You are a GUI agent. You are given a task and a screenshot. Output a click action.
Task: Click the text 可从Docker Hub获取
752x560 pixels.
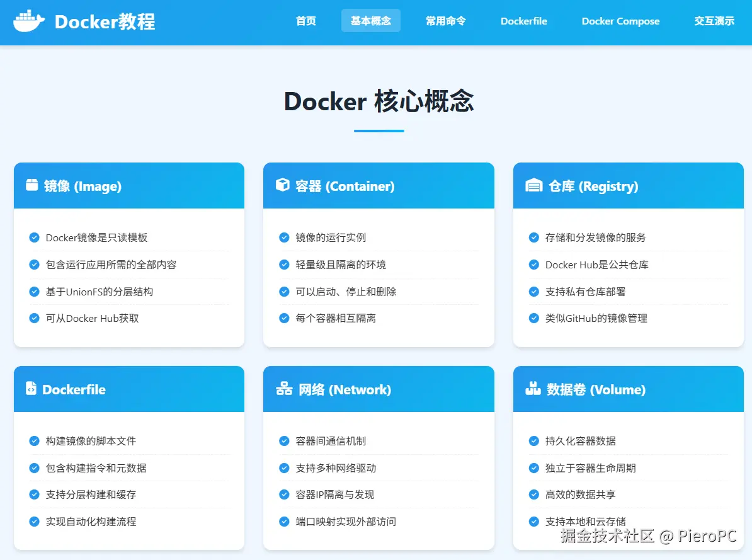92,318
